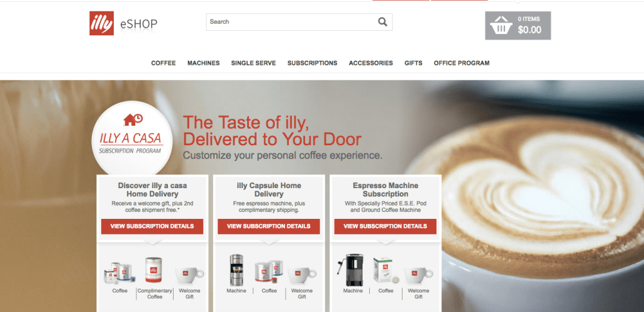Click the E.S.E. pod coffee box image

tap(384, 270)
